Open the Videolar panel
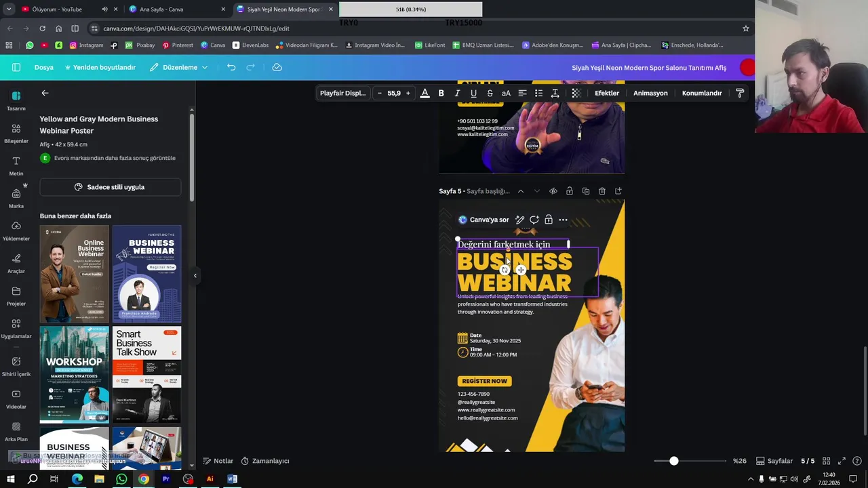The height and width of the screenshot is (488, 868). [x=16, y=399]
